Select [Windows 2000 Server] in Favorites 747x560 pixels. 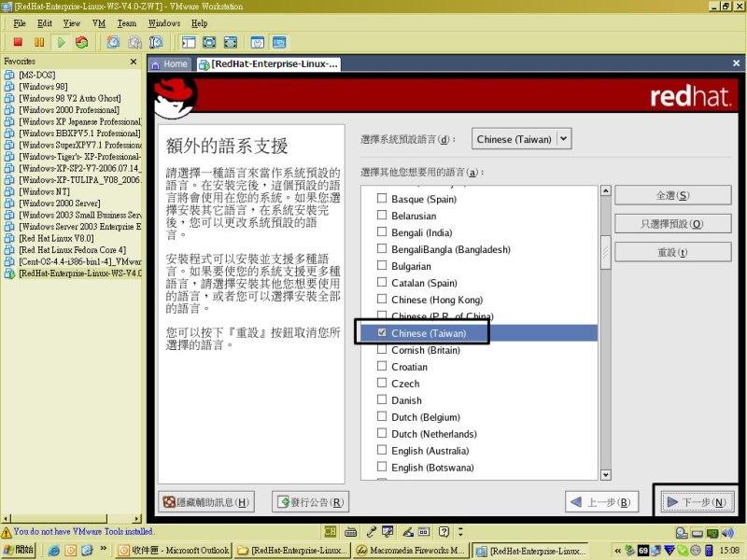tap(60, 203)
